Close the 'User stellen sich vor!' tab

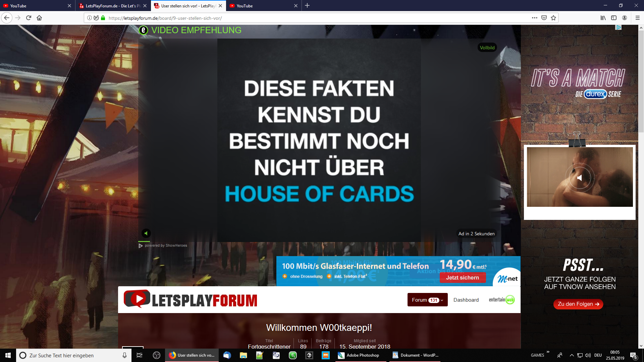220,6
